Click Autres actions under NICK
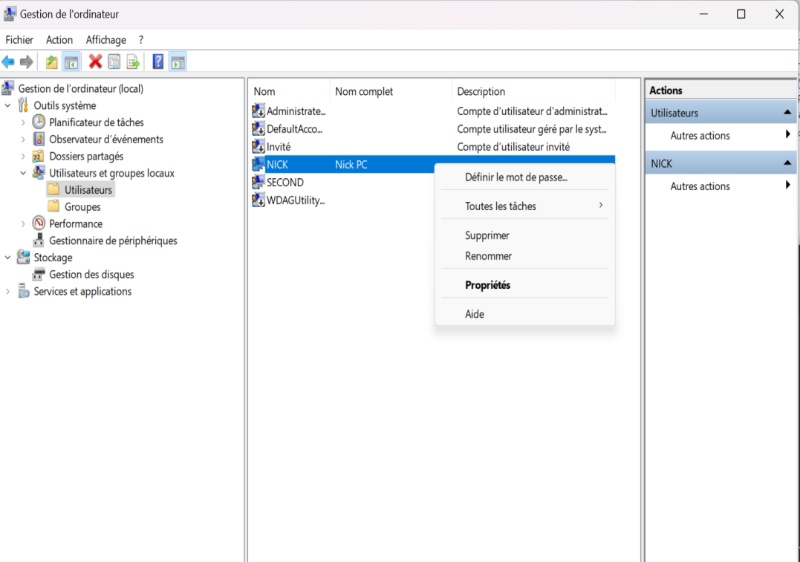The height and width of the screenshot is (562, 800). 700,186
